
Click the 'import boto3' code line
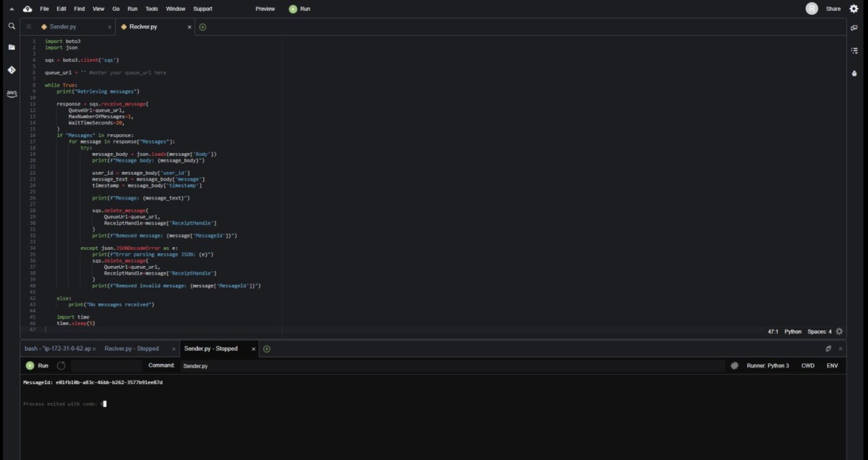click(x=62, y=41)
